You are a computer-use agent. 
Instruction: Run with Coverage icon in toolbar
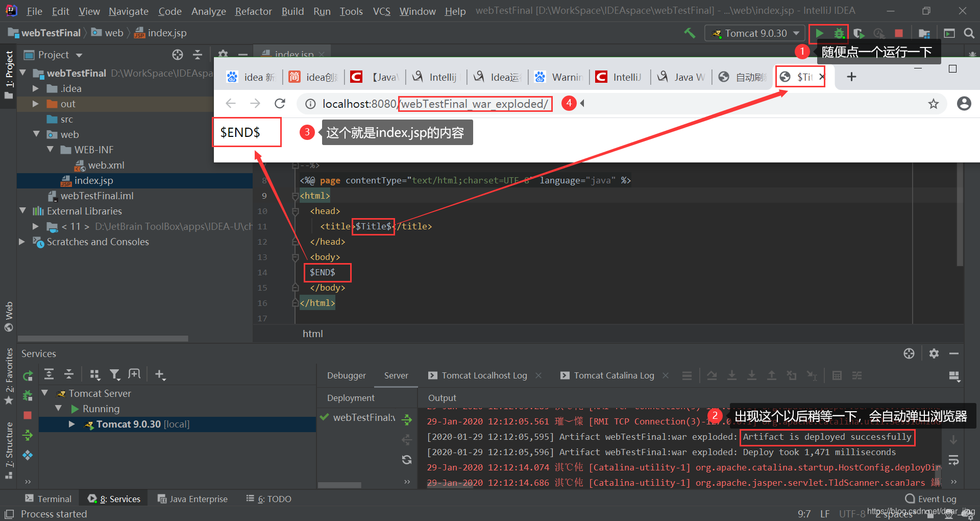pos(859,33)
